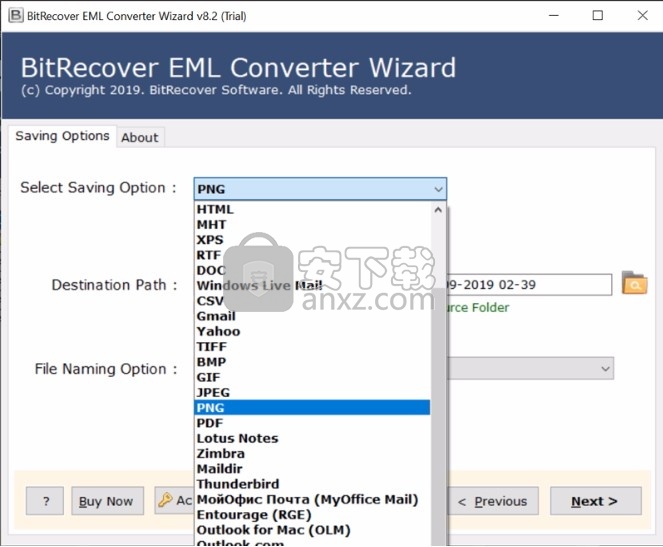
Task: Go back with the Previous button
Action: pos(493,501)
